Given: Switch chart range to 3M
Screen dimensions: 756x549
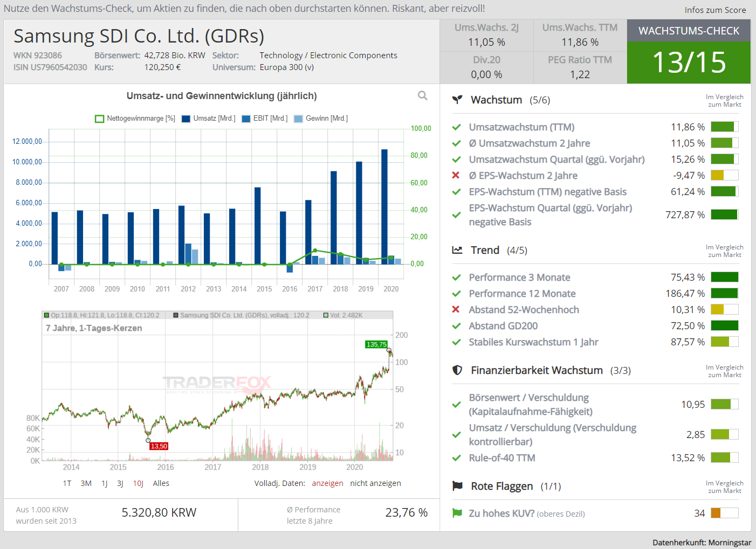Looking at the screenshot, I should pyautogui.click(x=86, y=483).
